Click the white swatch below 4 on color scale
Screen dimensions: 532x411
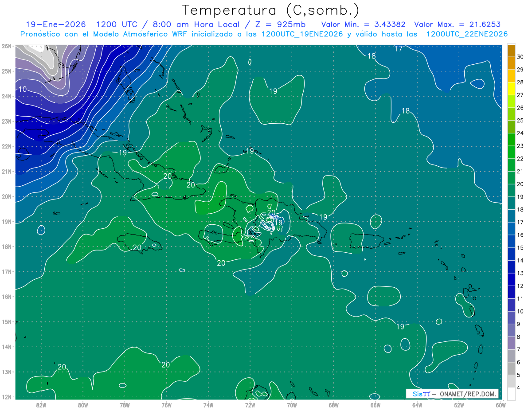(511, 394)
